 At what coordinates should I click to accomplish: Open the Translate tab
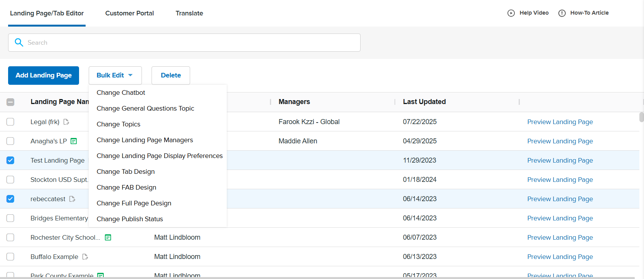tap(189, 13)
